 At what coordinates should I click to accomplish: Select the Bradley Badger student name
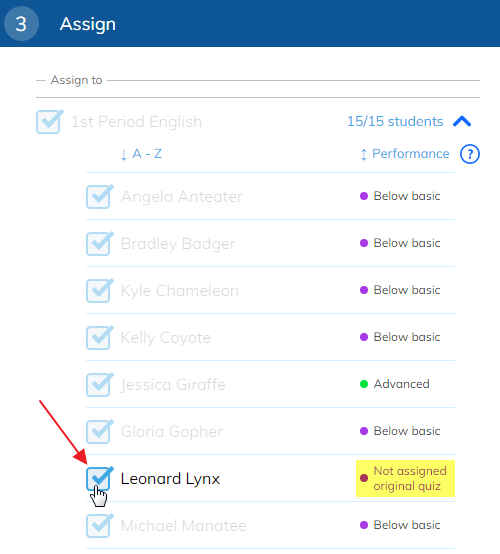pos(178,244)
